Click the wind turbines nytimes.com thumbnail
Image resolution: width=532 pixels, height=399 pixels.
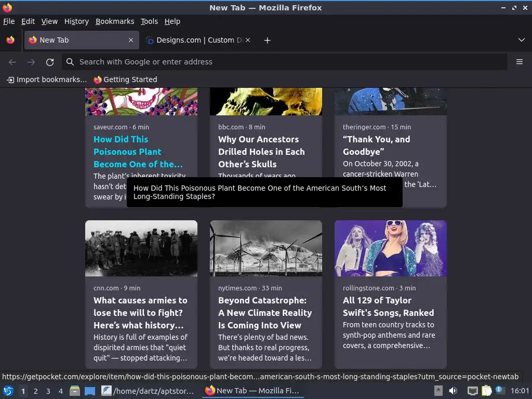tap(266, 248)
